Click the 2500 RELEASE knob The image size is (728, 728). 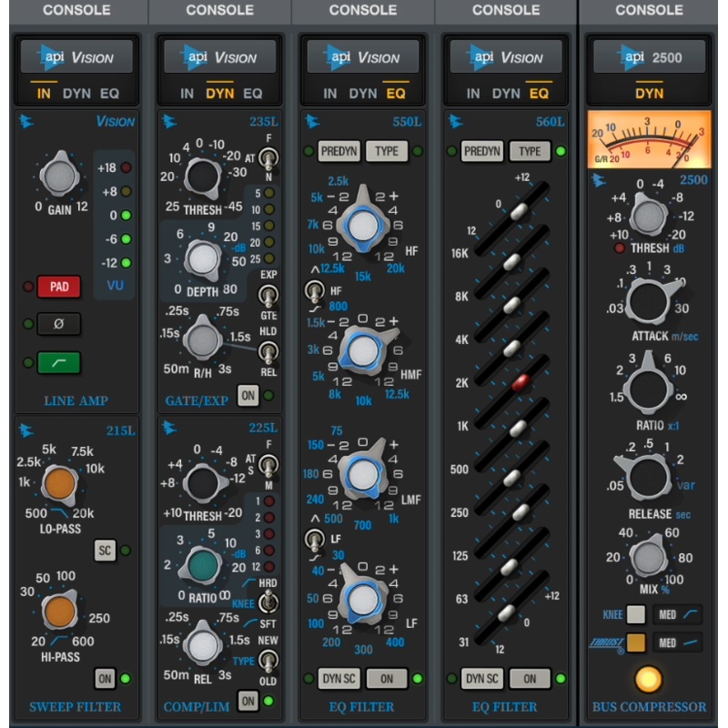pos(649,477)
